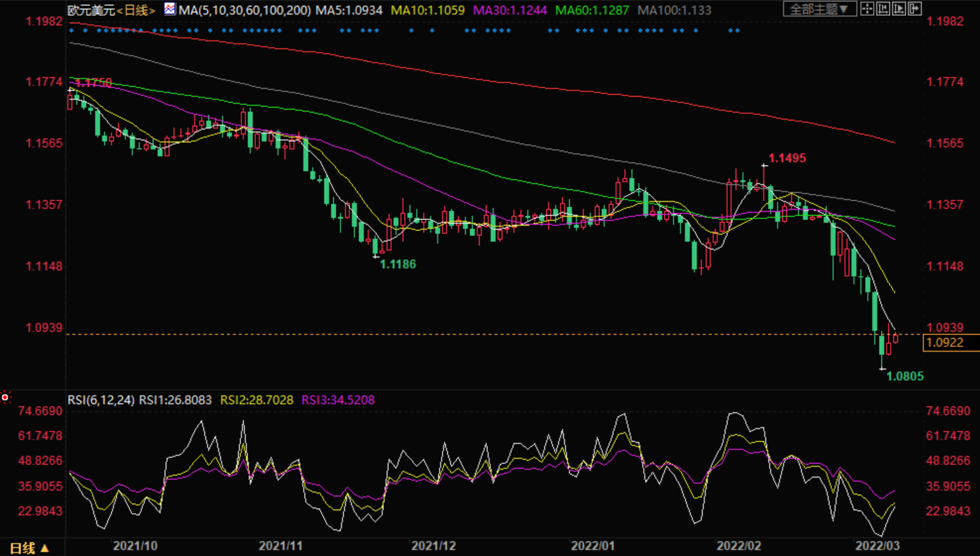Click the <日线> period label in title

pyautogui.click(x=136, y=11)
